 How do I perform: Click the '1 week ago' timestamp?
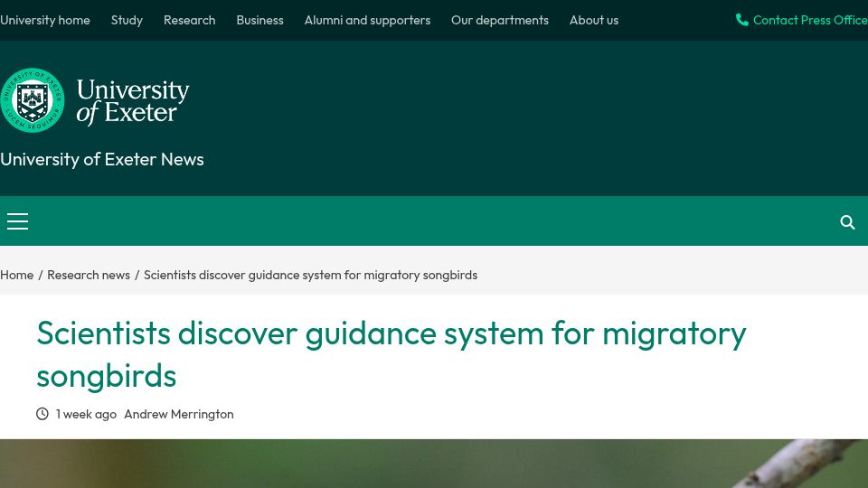point(87,414)
